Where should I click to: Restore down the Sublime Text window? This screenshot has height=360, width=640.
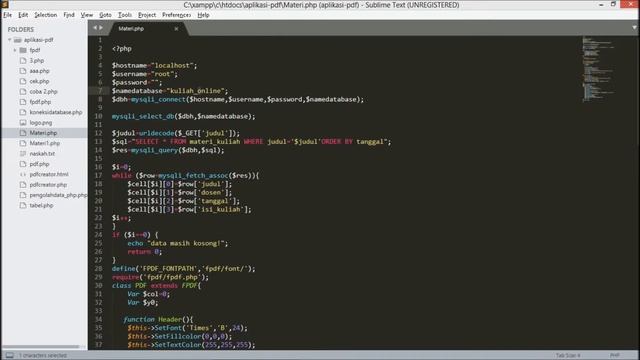tap(613, 4)
